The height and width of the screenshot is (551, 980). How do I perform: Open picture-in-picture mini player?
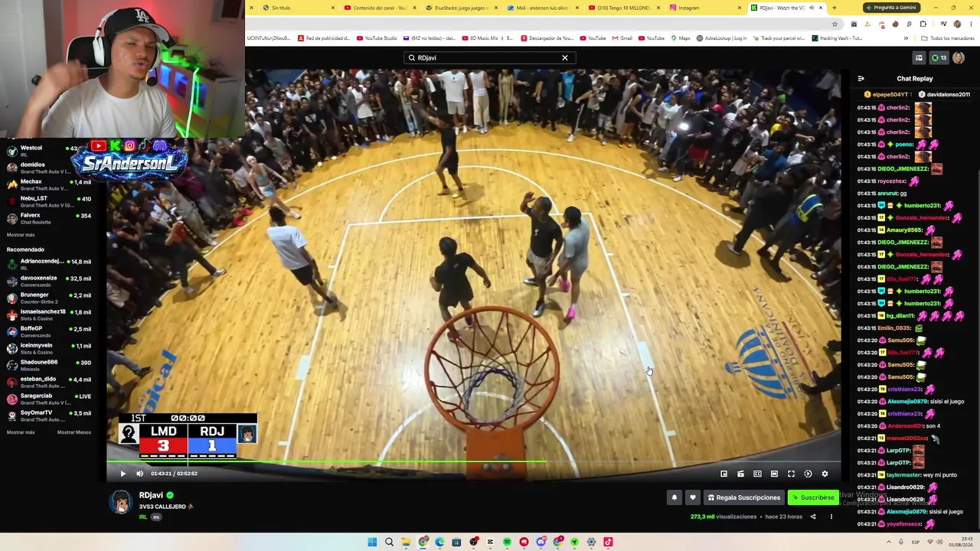click(x=724, y=474)
